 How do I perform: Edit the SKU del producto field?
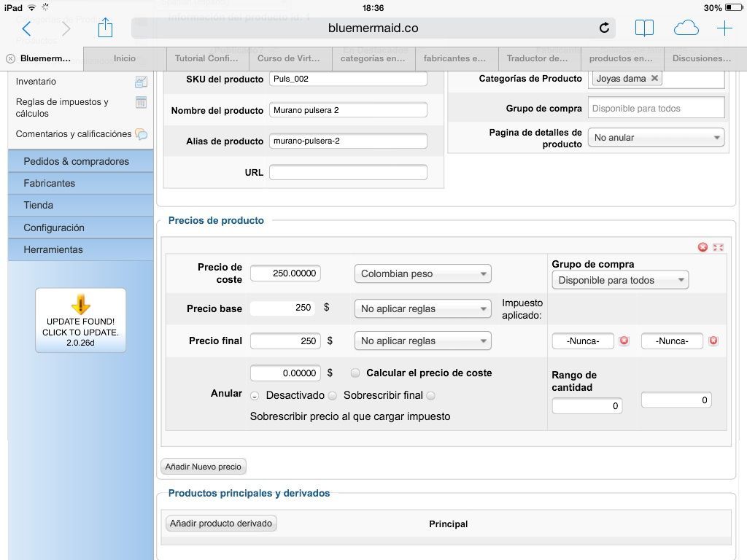pos(348,79)
